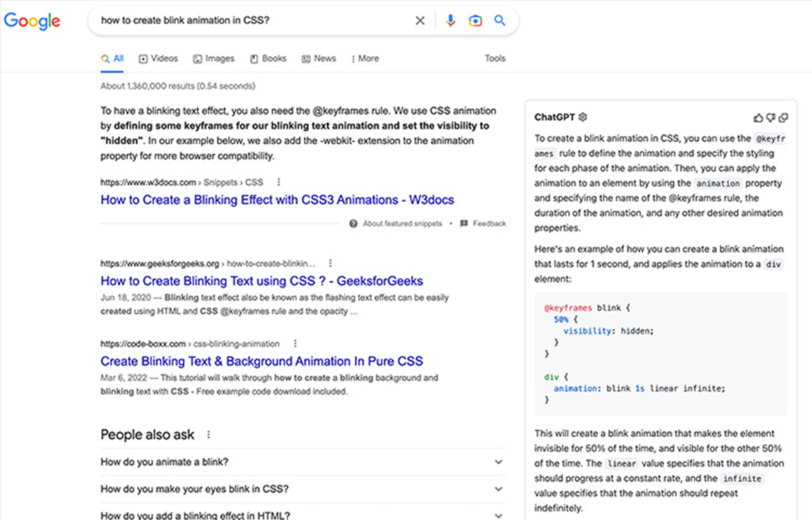Click "About 1,360,000 results" text
812x520 pixels.
[177, 86]
